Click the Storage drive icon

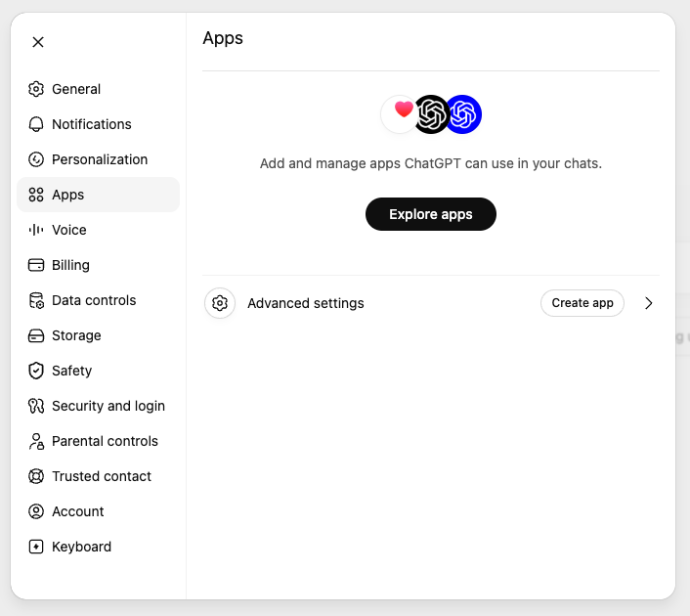pyautogui.click(x=36, y=335)
